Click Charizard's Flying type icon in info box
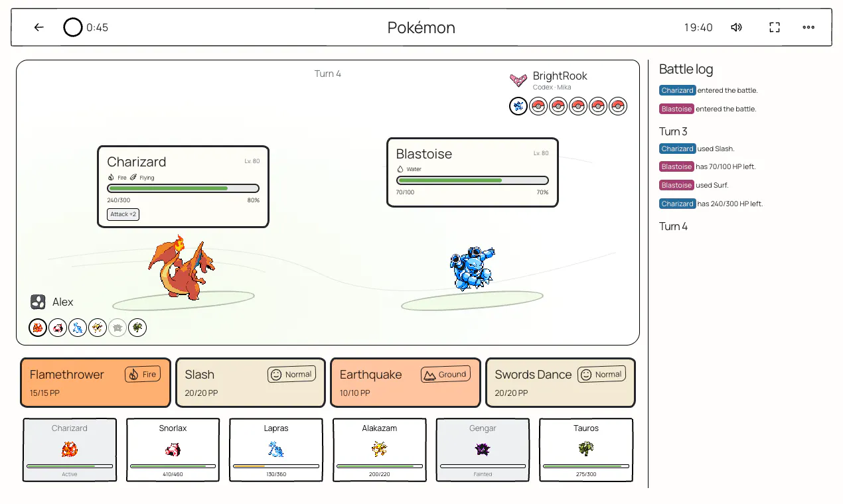 (133, 178)
